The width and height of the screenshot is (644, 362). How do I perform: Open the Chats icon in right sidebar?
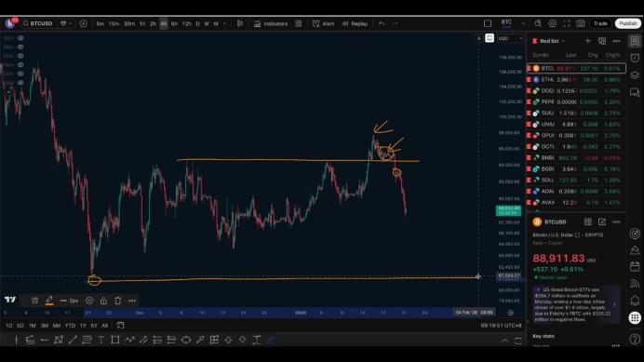tap(635, 92)
